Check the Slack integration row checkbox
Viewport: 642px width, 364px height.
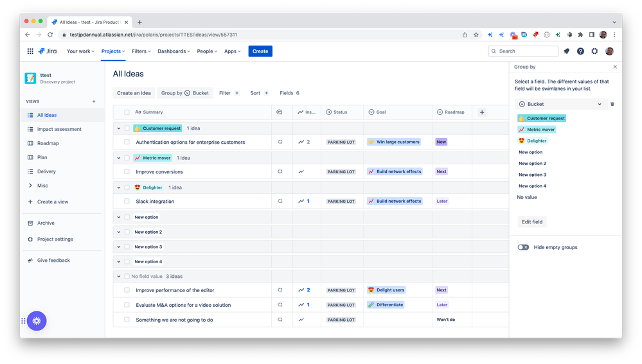click(127, 201)
